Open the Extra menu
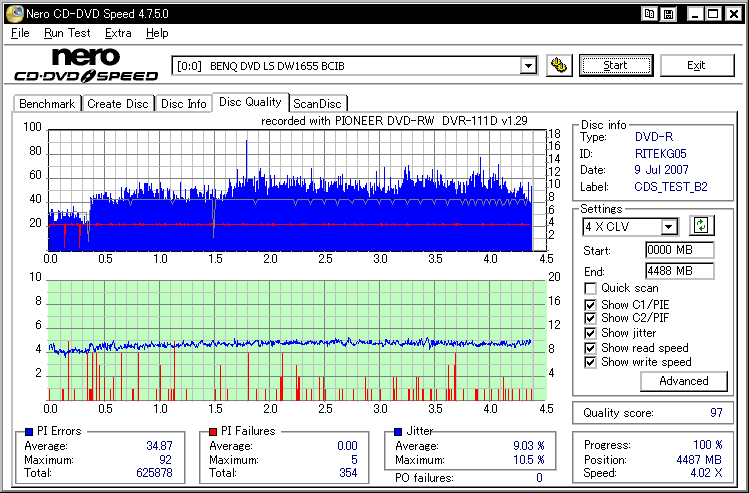Image resolution: width=749 pixels, height=493 pixels. [x=118, y=33]
